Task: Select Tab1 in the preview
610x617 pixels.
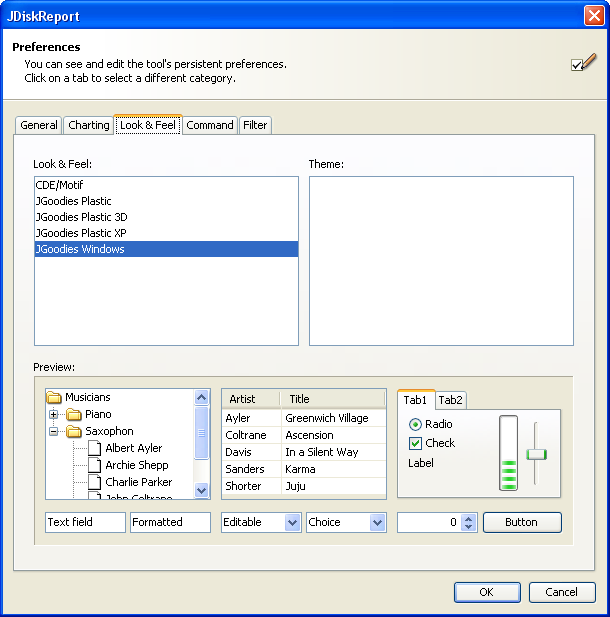Action: (x=416, y=400)
